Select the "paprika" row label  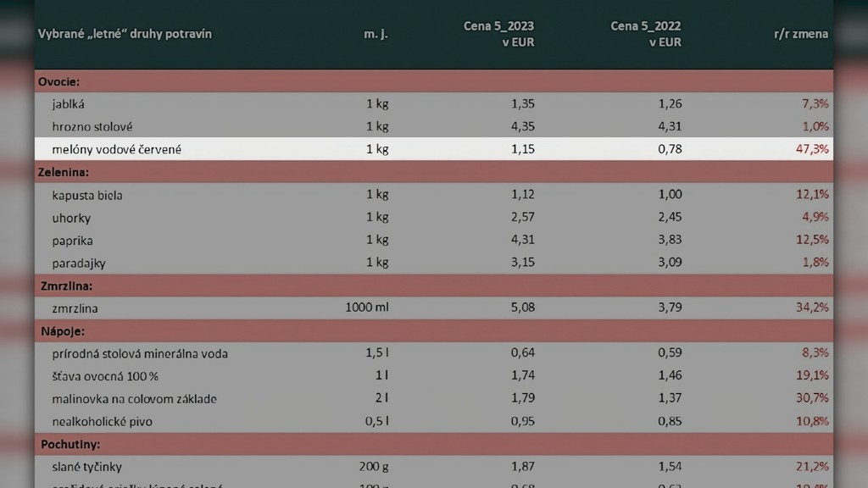point(73,241)
